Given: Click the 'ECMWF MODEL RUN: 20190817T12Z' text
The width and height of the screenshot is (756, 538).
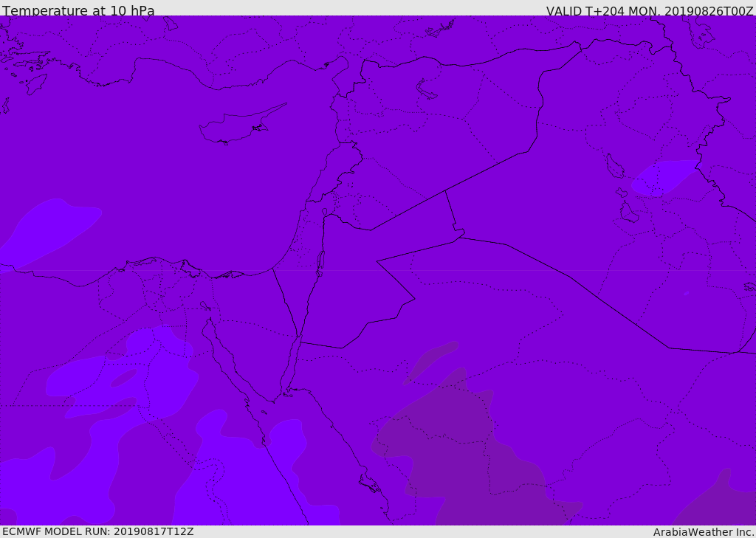Looking at the screenshot, I should [98, 531].
